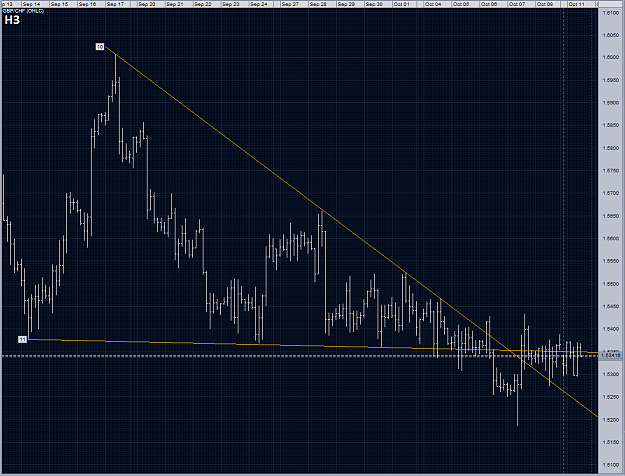Viewport: 625px width, 476px height.
Task: Click the Sep 21 date label
Action: point(175,4)
